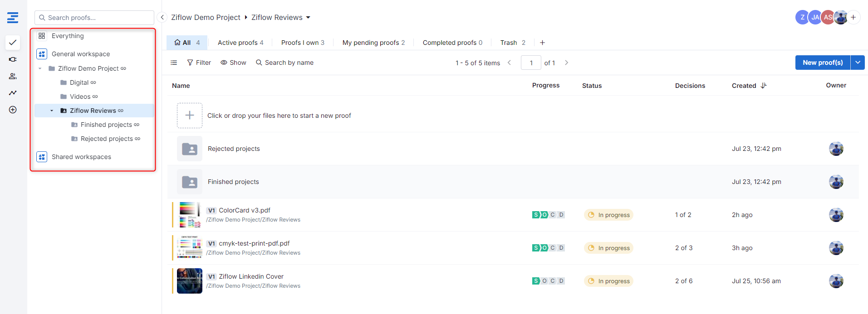Open cmyk-test-print-pdf.pdf proof
868x314 pixels.
254,243
